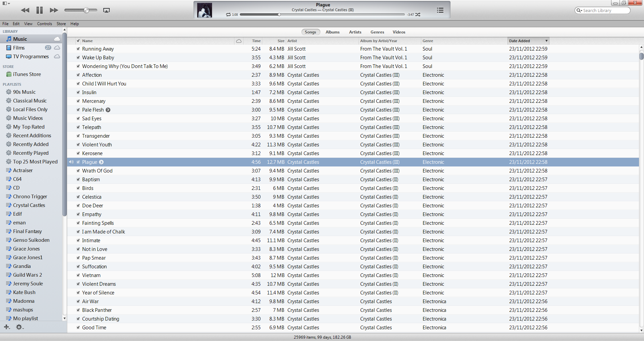Screen dimensions: 644x341
Task: Click the cloud icon beside Music library
Action: tap(57, 39)
